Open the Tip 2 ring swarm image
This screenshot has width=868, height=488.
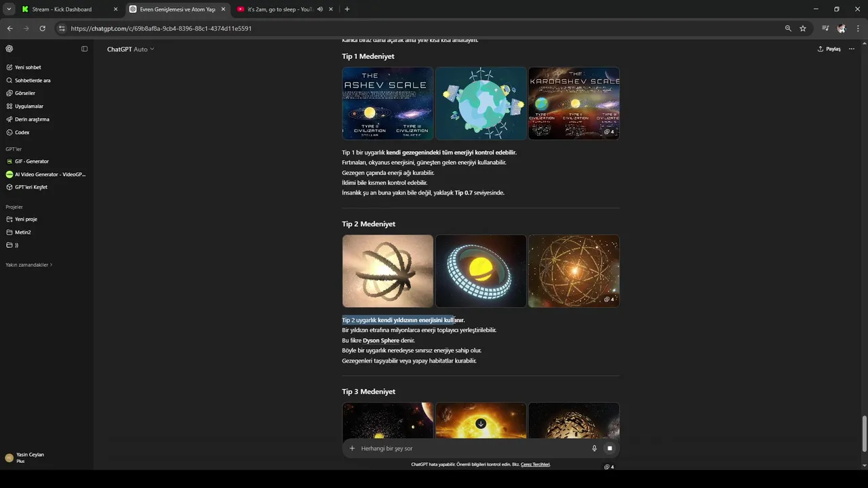click(x=388, y=271)
